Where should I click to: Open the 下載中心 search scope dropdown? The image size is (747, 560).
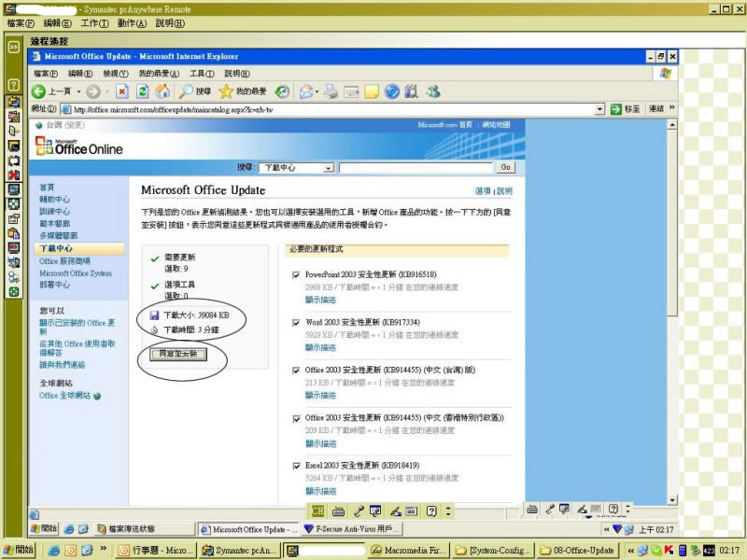pyautogui.click(x=328, y=168)
